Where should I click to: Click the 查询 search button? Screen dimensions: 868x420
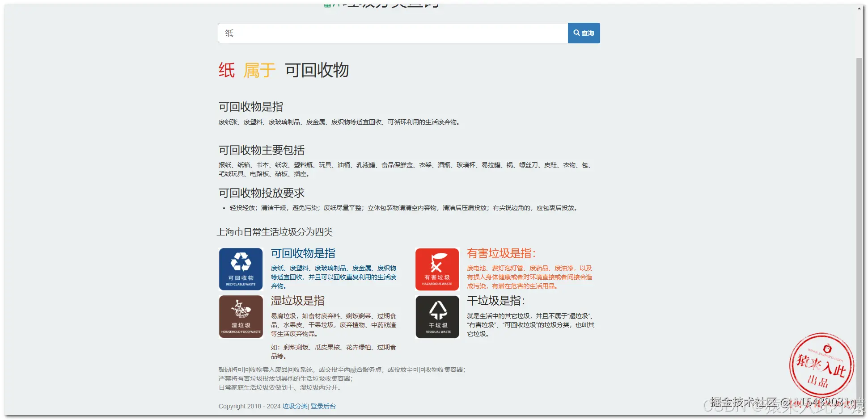584,33
